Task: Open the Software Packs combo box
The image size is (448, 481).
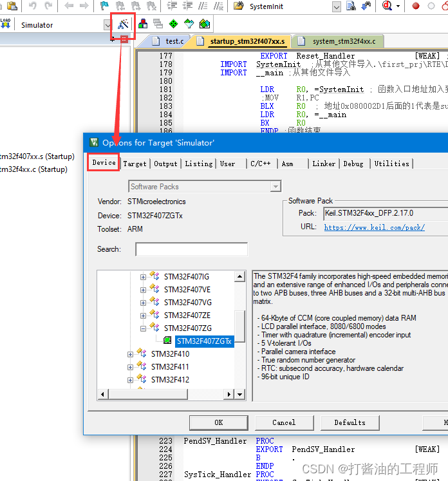Action: (x=205, y=187)
